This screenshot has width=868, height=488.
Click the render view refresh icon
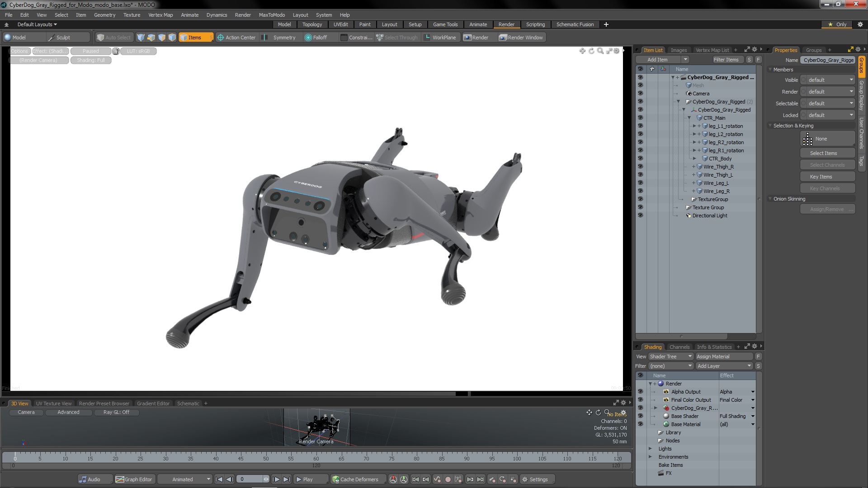(591, 51)
